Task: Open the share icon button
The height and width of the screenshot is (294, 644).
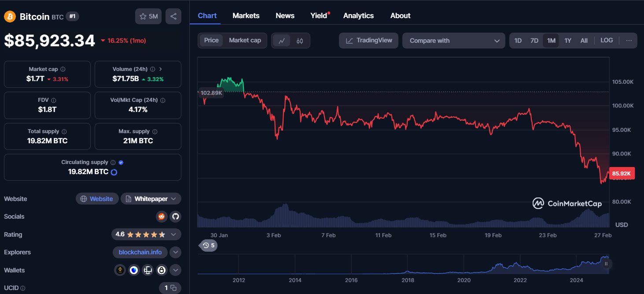Action: pyautogui.click(x=173, y=16)
